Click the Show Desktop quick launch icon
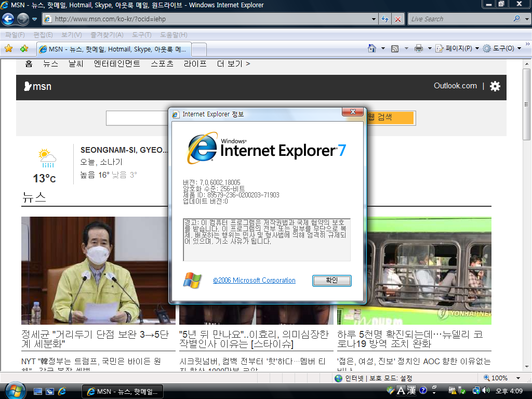This screenshot has width=532, height=399. (x=37, y=391)
